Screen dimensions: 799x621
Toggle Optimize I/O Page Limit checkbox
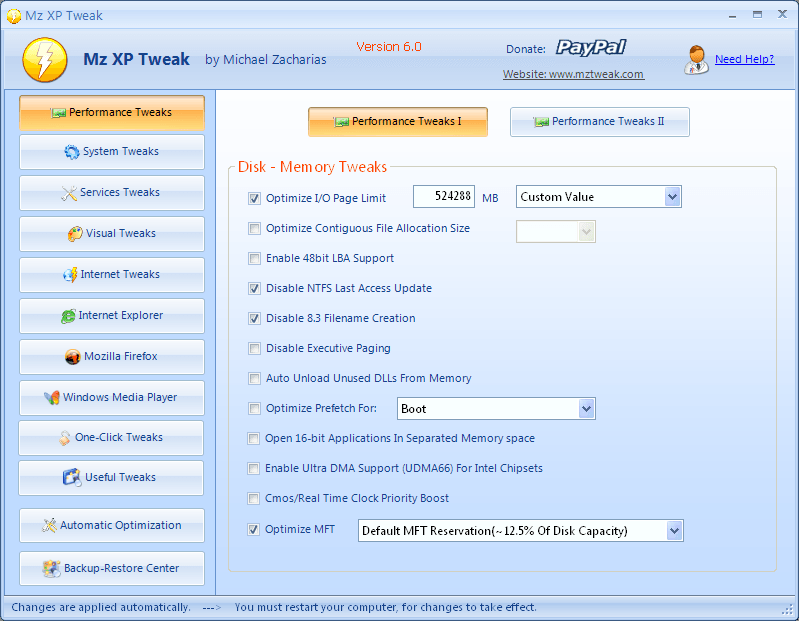click(254, 198)
